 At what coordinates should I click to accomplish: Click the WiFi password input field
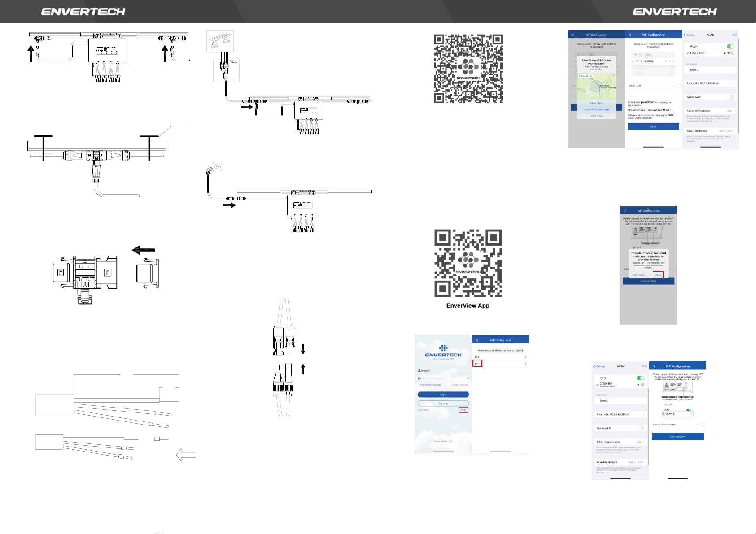[x=653, y=96]
